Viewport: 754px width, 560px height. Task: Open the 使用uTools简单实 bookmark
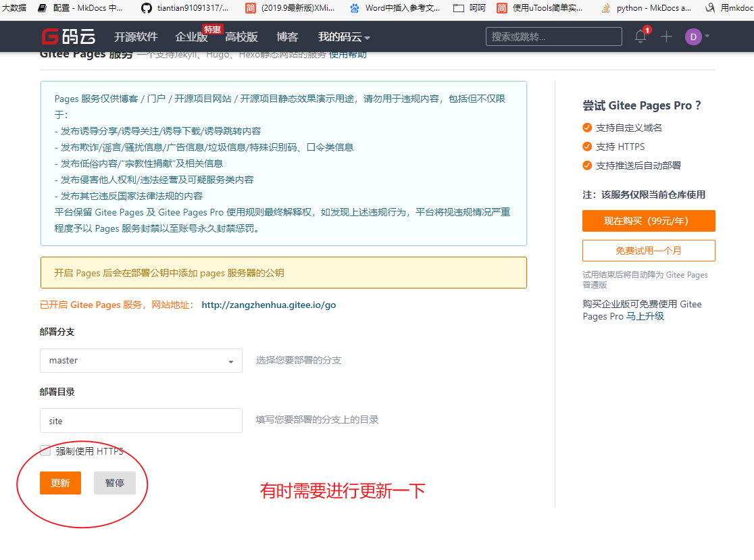click(x=540, y=7)
